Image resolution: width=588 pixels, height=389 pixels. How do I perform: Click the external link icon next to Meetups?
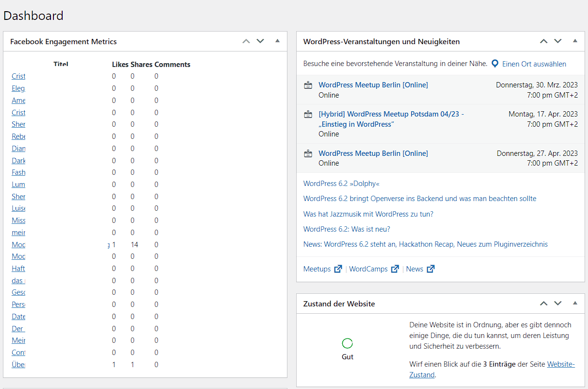tap(339, 268)
